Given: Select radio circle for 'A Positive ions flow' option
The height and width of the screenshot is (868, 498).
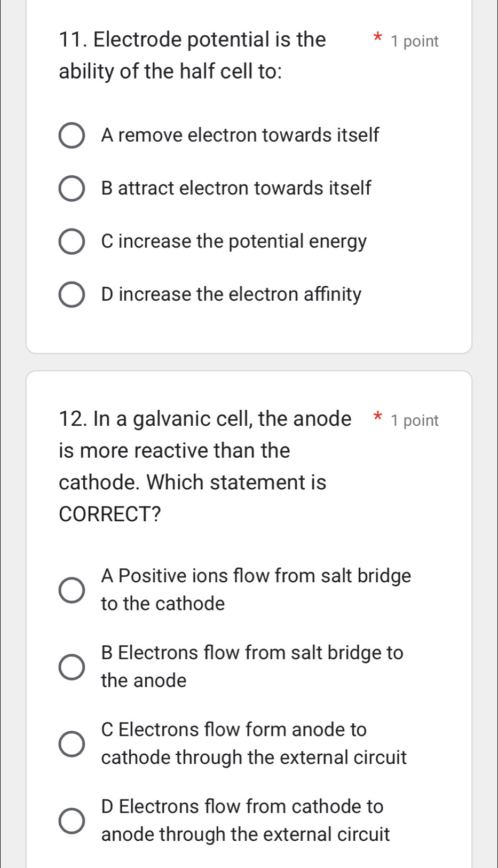Looking at the screenshot, I should [x=71, y=590].
